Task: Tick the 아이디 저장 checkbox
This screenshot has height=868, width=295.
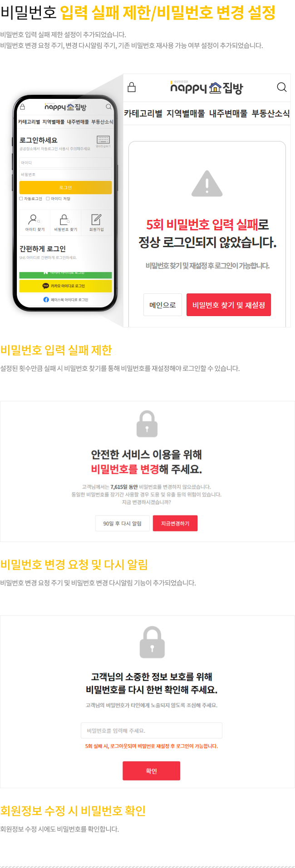Action: [48, 199]
